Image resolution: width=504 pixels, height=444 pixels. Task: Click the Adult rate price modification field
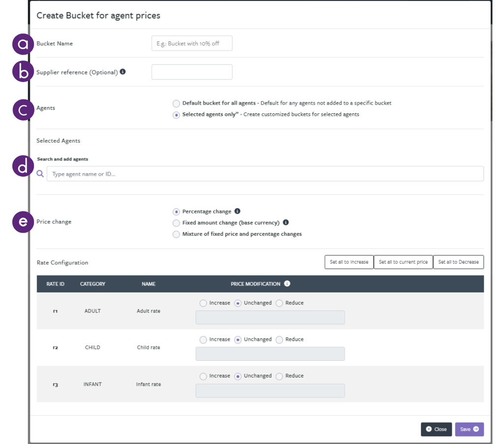point(270,317)
